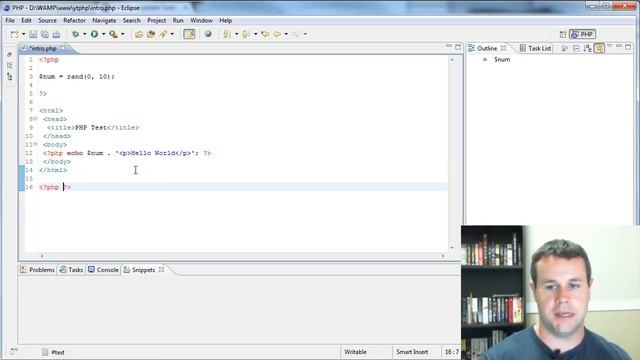Open the Back history dropdown arrow
Screen dimensions: 640x360
tap(286, 34)
